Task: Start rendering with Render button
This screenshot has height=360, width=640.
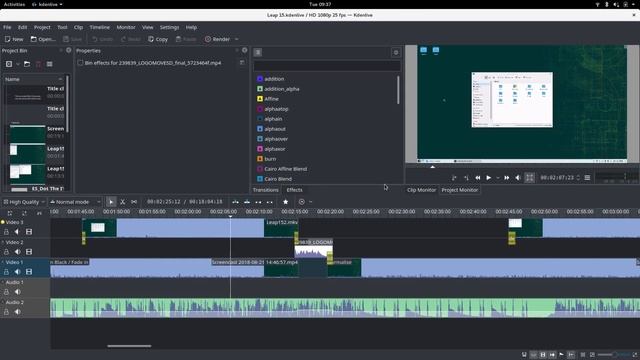Action: point(218,39)
